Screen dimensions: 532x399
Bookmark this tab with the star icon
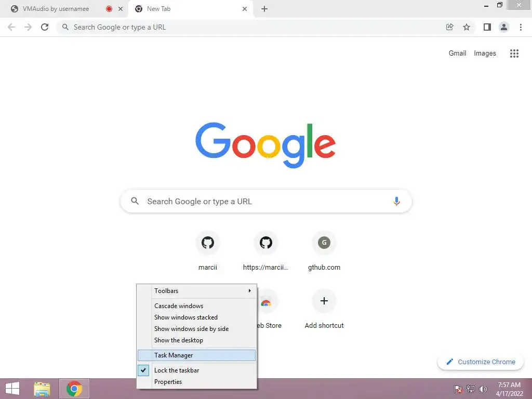pyautogui.click(x=467, y=27)
